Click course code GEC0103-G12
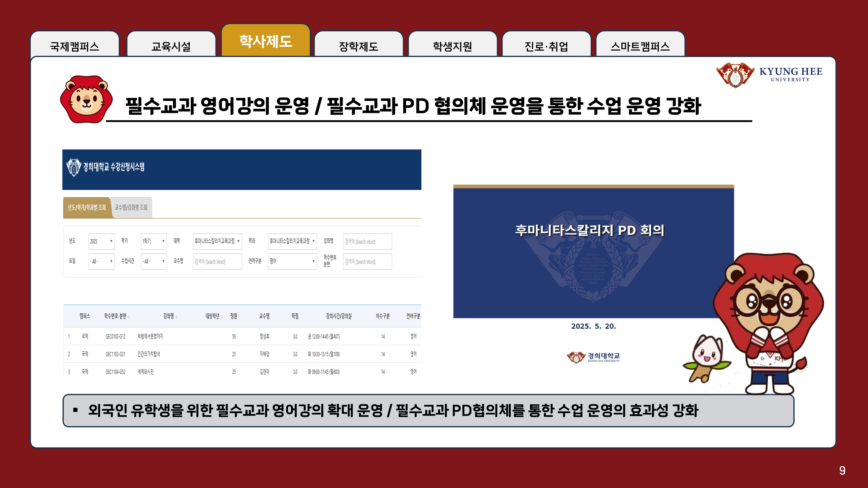The height and width of the screenshot is (488, 868). click(116, 336)
